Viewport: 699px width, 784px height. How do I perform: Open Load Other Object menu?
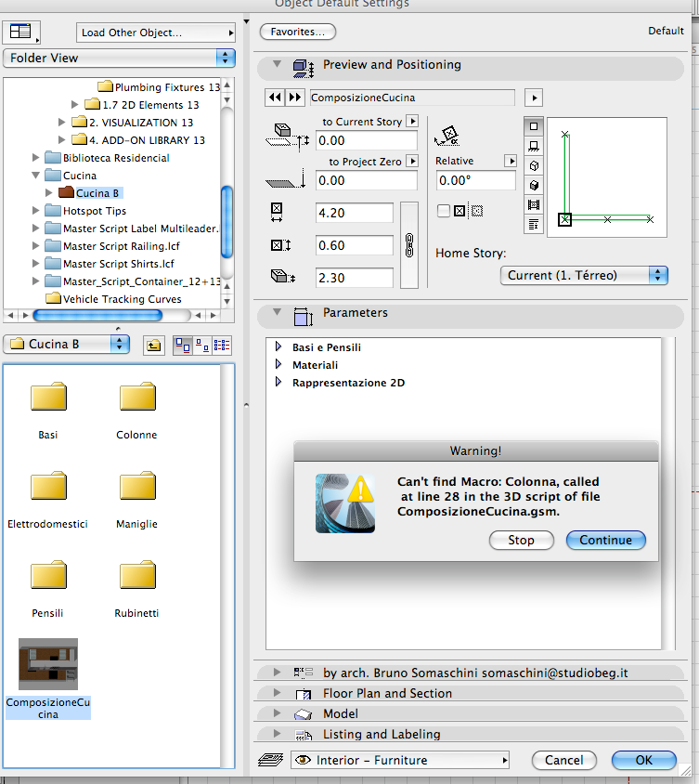(x=155, y=33)
